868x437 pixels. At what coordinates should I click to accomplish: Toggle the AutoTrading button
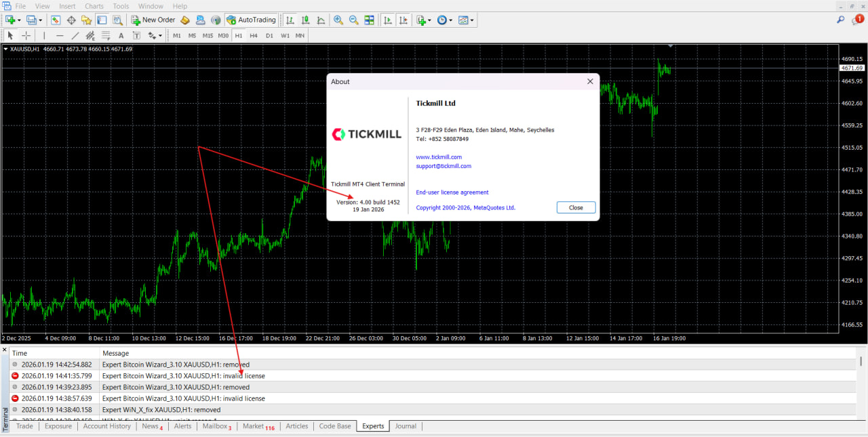pos(251,20)
